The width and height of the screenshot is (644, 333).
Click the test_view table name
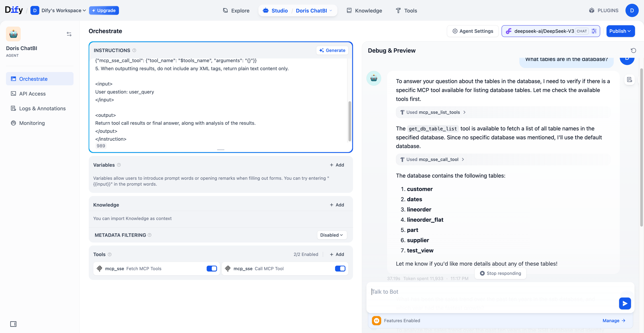(x=420, y=250)
